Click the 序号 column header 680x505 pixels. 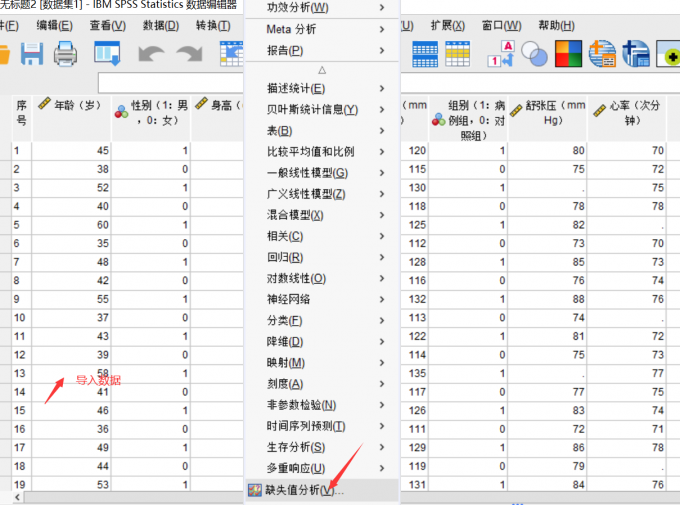coord(21,118)
